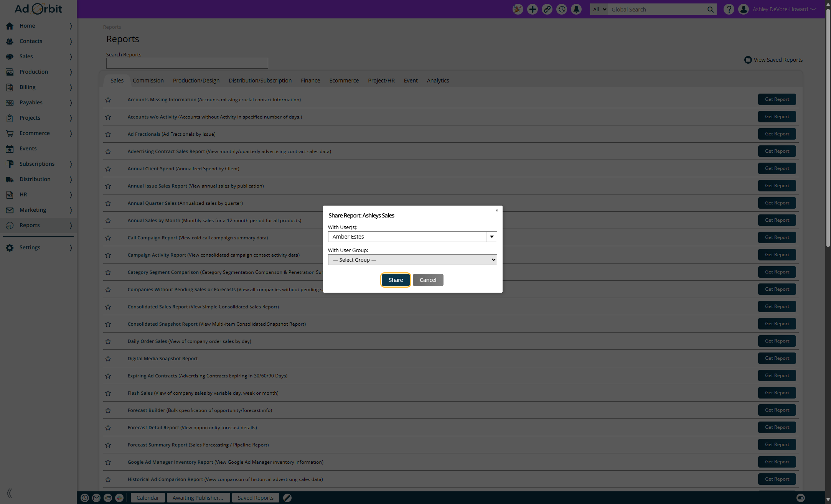Viewport: 831px width, 504px height.
Task: Open the recent history clock icon
Action: coord(562,9)
